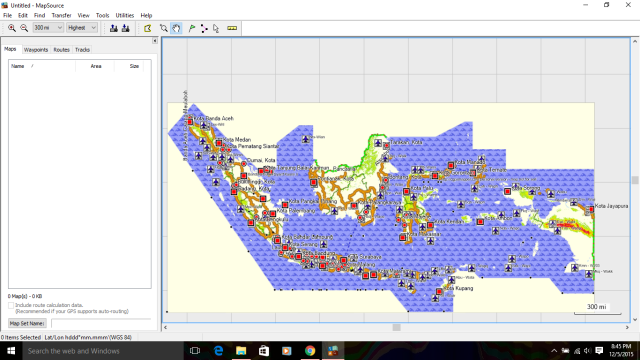
Task: Select the Waypoint flag tool
Action: (192, 28)
